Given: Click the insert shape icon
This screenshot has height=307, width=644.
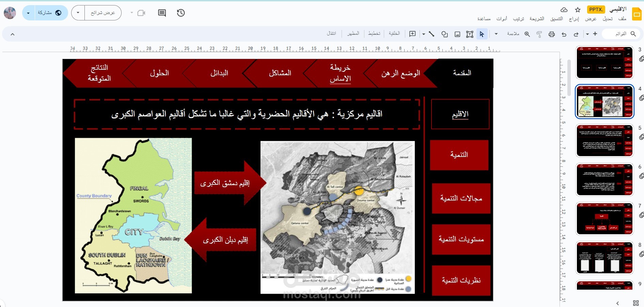Looking at the screenshot, I should click(x=444, y=34).
